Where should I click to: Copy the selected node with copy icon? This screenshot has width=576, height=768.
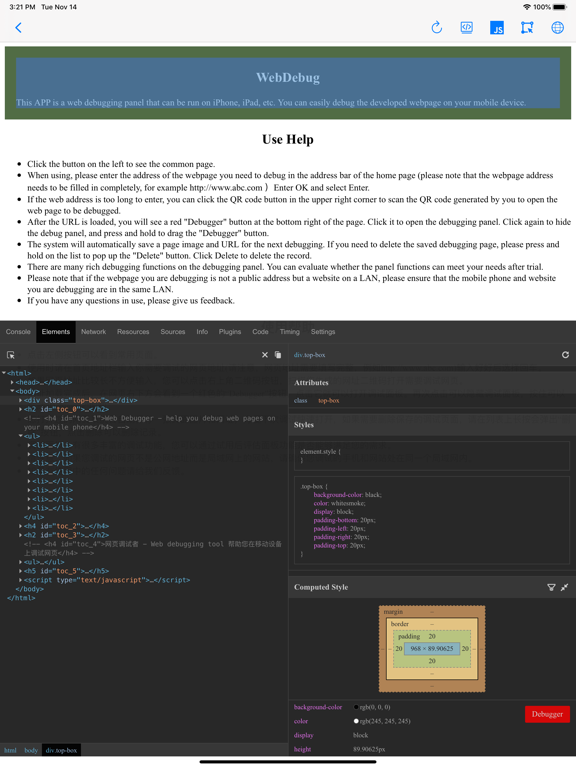click(278, 355)
